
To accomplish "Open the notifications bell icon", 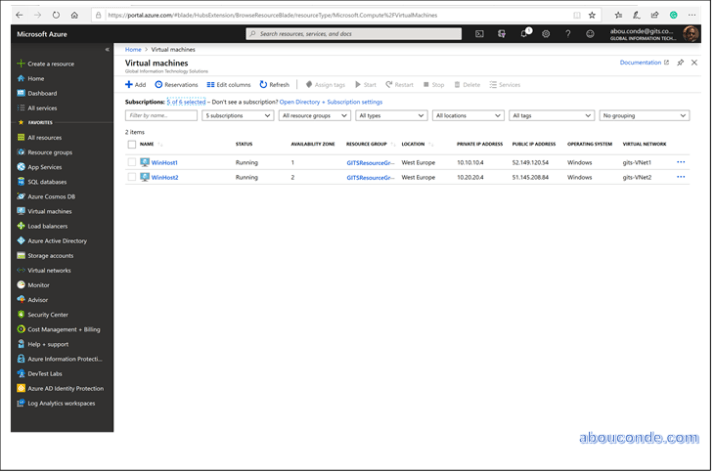I will (523, 34).
